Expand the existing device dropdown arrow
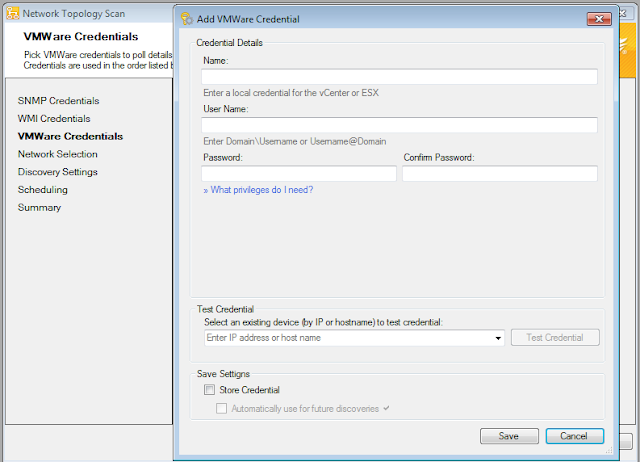This screenshot has height=462, width=640. (498, 338)
